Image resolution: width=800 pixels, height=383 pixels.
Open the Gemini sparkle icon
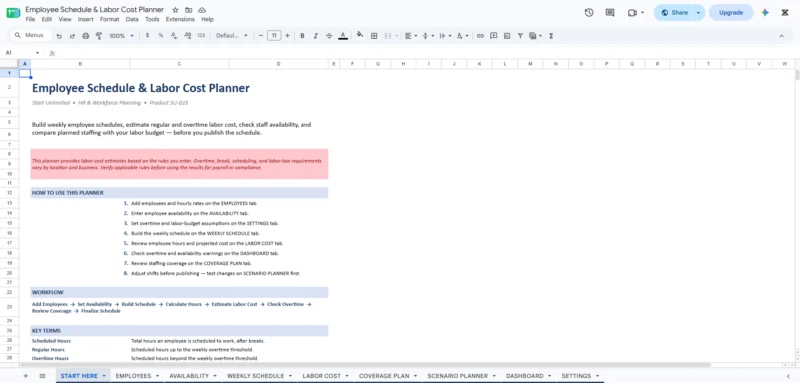click(x=765, y=13)
